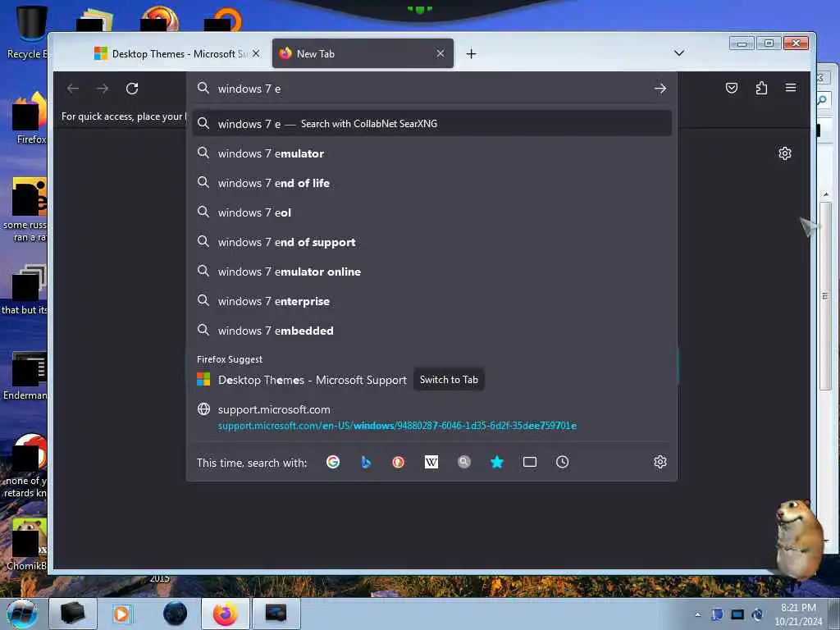
Task: Select suggestion windows 7 embedded
Action: [431, 331]
